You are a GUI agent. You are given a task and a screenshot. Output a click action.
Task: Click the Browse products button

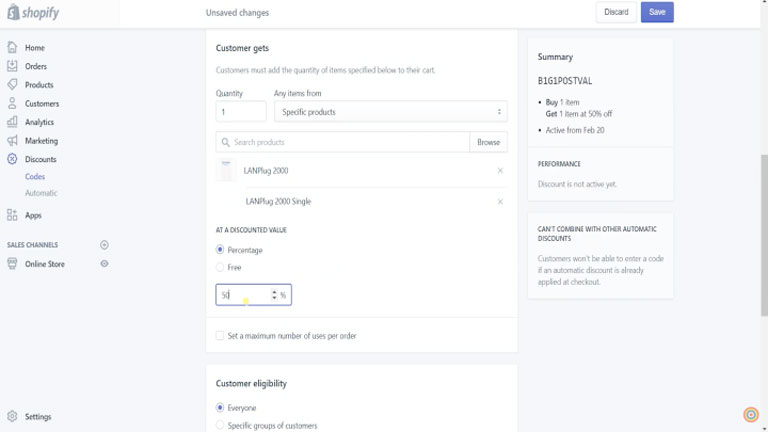[488, 142]
